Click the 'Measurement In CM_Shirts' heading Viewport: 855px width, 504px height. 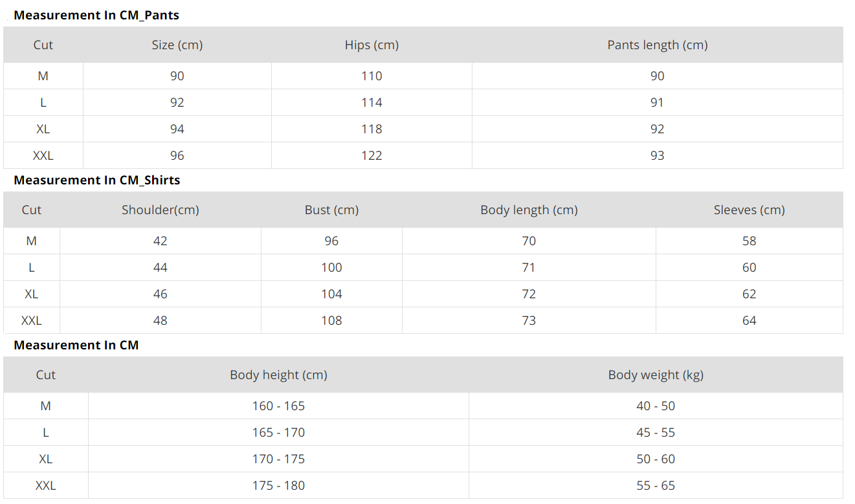click(97, 180)
